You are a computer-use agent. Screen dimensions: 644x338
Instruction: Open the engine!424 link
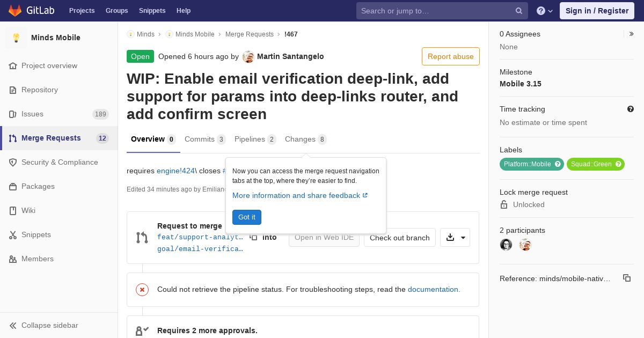click(175, 171)
